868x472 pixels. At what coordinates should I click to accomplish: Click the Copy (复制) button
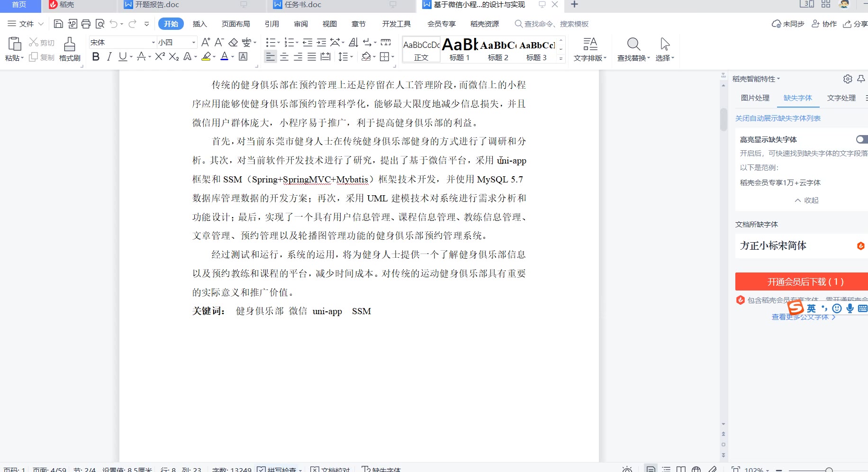pyautogui.click(x=42, y=57)
